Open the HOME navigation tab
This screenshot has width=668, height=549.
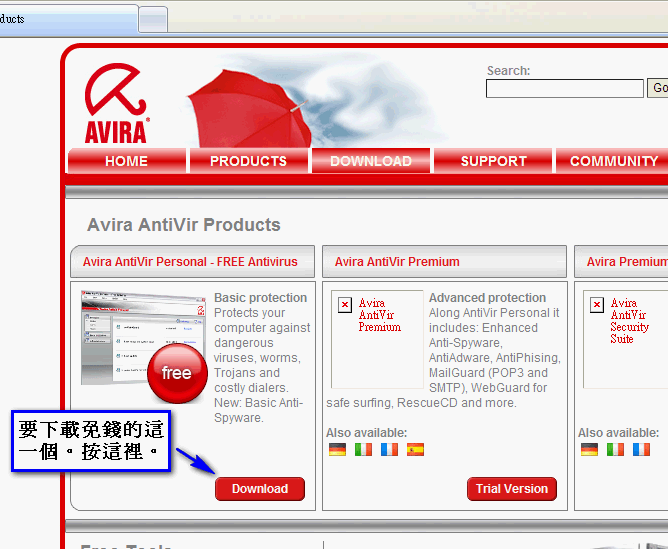point(127,161)
